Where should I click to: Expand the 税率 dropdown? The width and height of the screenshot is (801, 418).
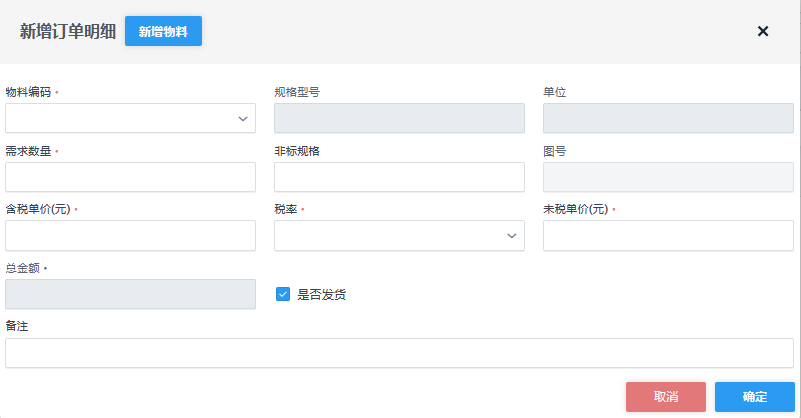click(x=399, y=236)
